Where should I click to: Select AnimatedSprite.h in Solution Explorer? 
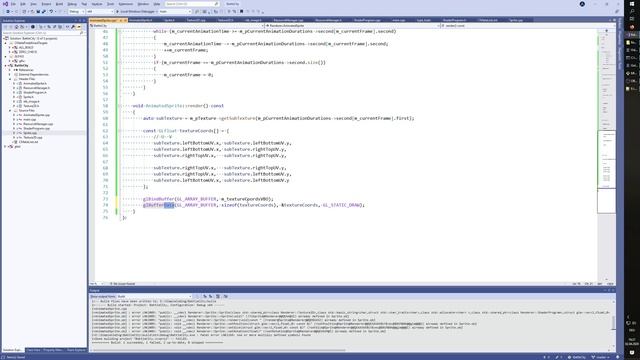tap(34, 83)
